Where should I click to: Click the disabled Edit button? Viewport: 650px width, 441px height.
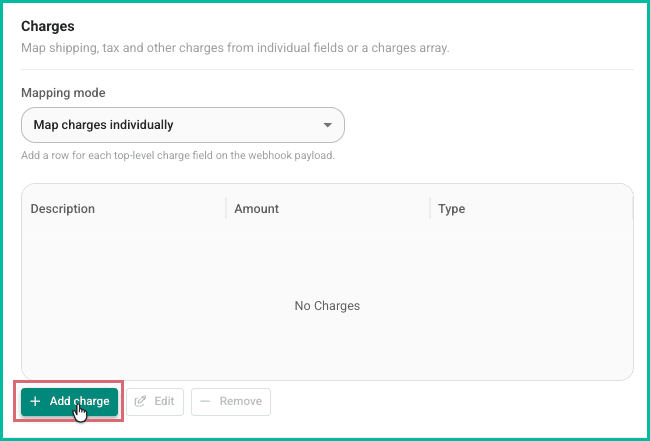point(155,402)
